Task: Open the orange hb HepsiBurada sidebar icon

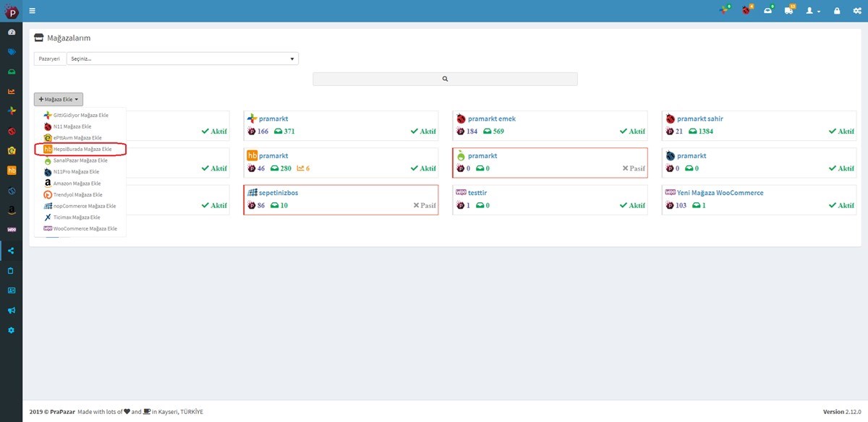Action: [11, 171]
